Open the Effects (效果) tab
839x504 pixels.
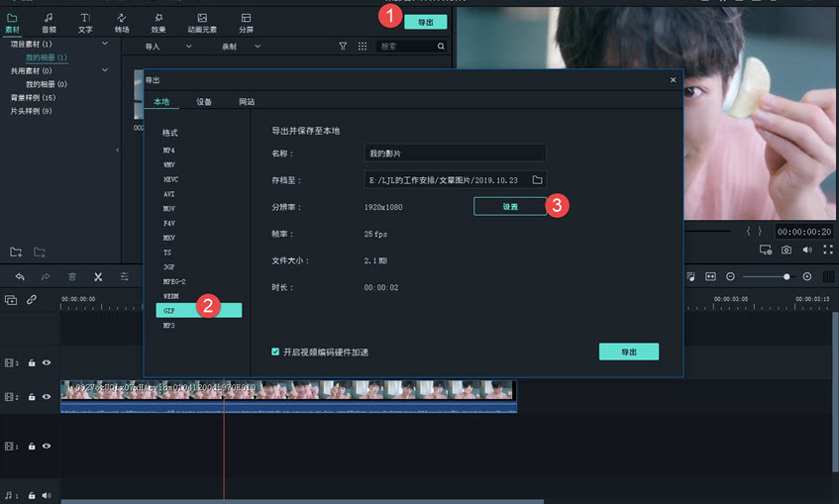158,24
